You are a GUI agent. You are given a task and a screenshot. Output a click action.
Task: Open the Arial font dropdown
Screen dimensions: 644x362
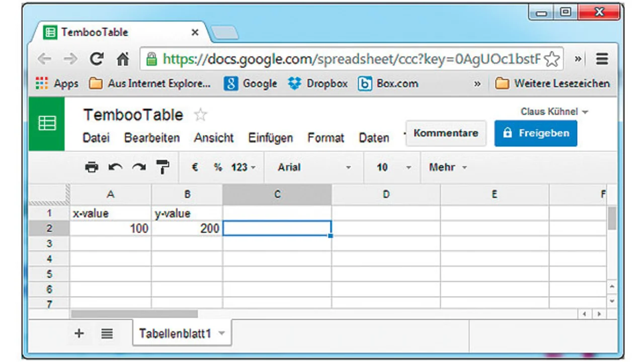[313, 167]
